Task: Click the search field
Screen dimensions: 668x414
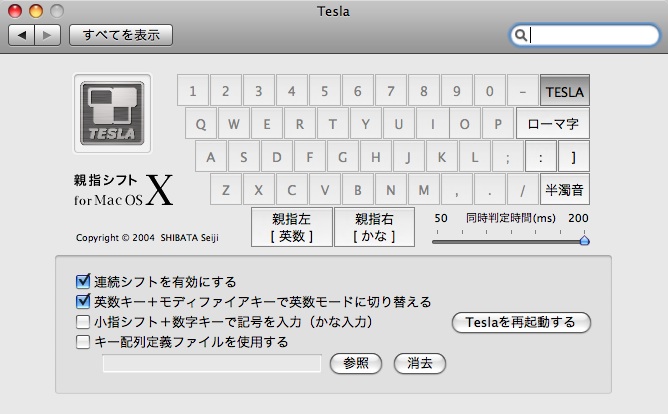Action: click(x=584, y=35)
